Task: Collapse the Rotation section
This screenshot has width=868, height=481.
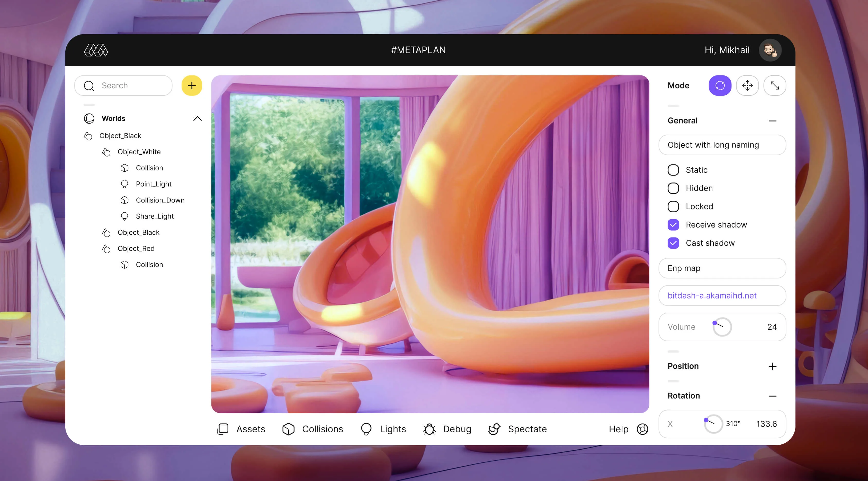Action: (x=773, y=396)
